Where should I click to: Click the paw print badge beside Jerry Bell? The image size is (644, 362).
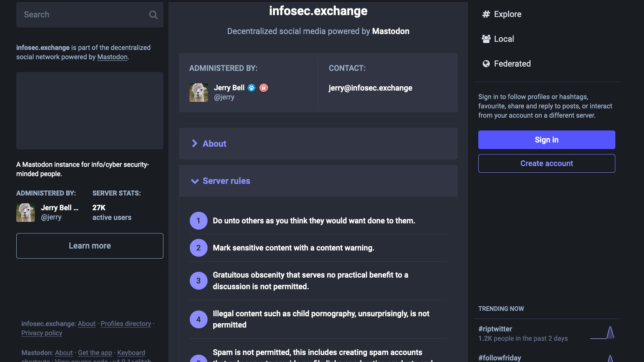pos(252,87)
